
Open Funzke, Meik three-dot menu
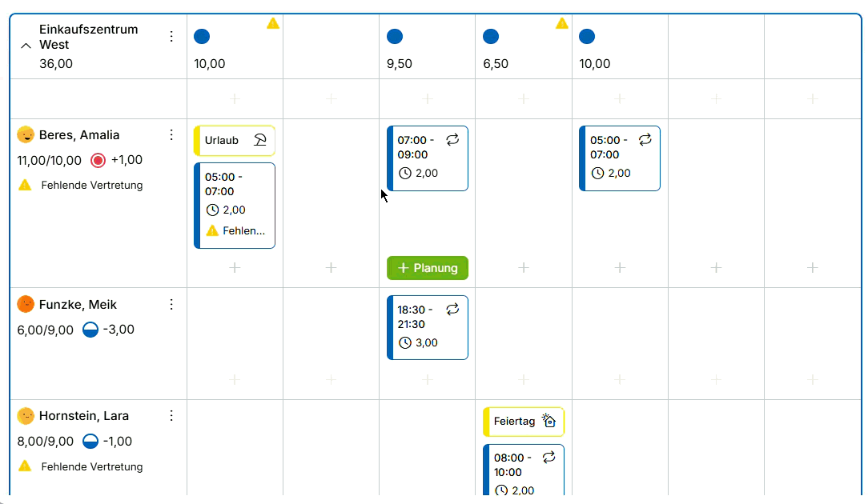click(171, 304)
